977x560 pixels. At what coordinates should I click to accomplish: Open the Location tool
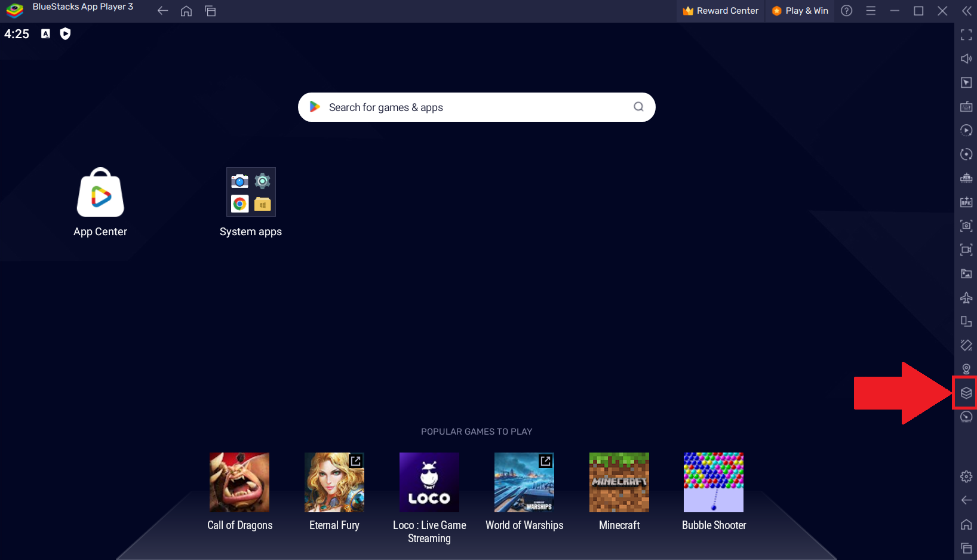[x=966, y=369]
